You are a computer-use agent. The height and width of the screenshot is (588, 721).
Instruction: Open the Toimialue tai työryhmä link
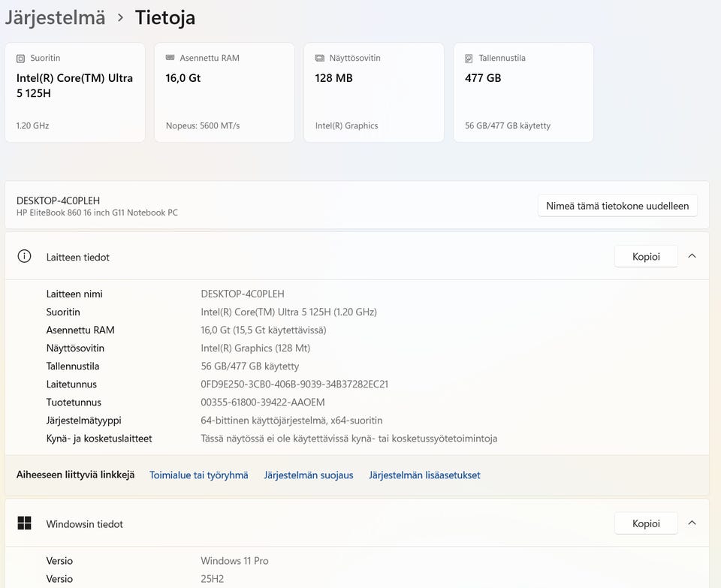tap(198, 475)
